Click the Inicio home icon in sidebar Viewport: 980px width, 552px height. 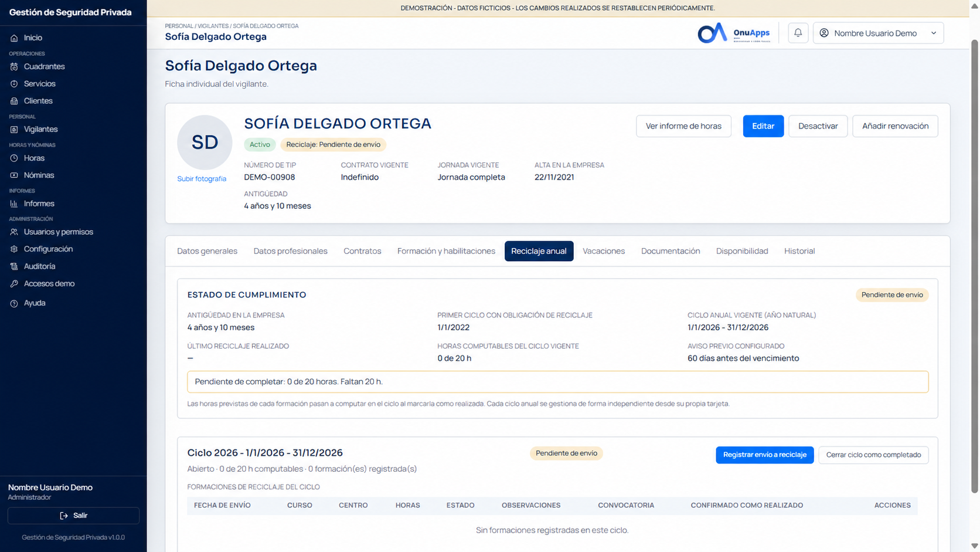tap(14, 38)
